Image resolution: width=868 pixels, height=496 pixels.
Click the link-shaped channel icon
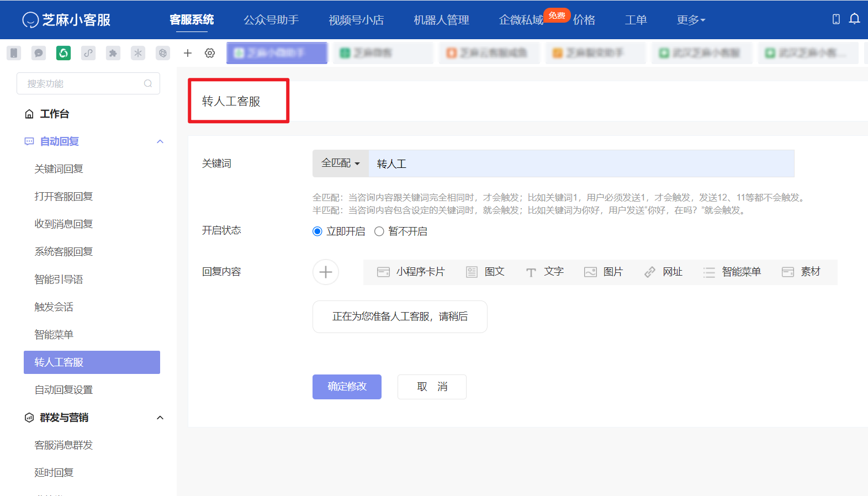pyautogui.click(x=88, y=53)
